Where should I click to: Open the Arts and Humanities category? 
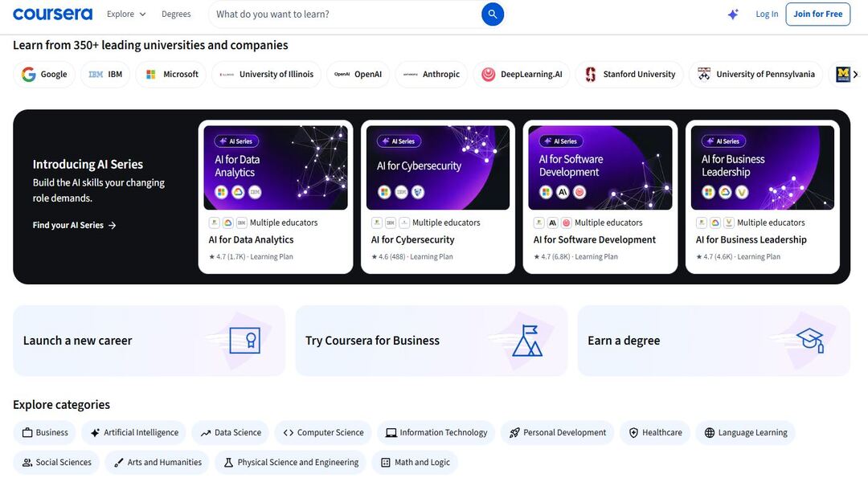click(158, 463)
